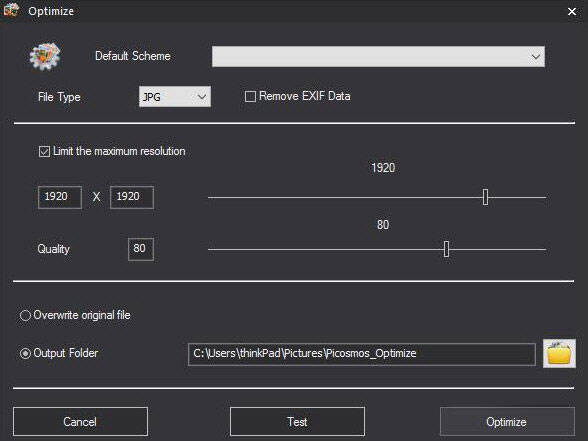This screenshot has width=588, height=441.
Task: Click the Cancel button
Action: (x=80, y=422)
